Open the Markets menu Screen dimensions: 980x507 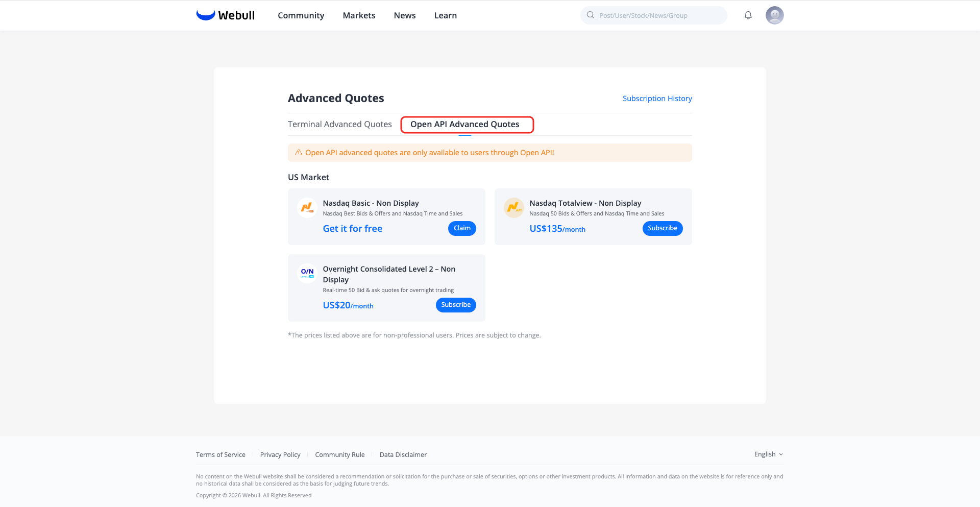[x=359, y=15]
